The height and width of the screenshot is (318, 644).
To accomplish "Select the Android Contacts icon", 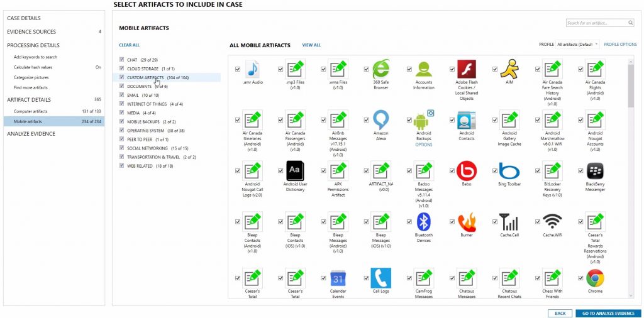I will pos(467,120).
